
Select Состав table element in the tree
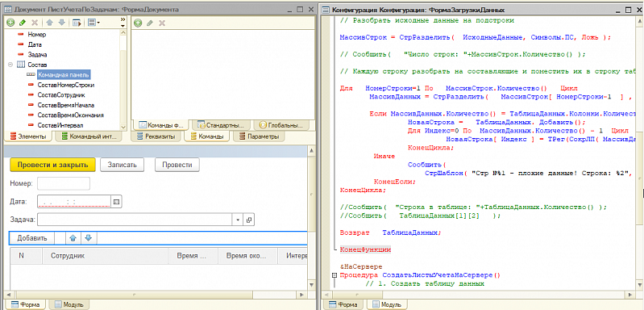[x=37, y=65]
